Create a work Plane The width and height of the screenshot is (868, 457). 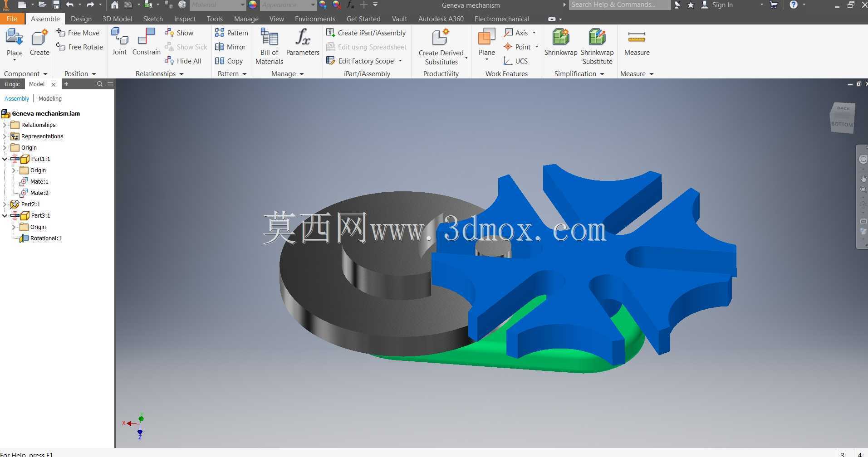tap(486, 42)
